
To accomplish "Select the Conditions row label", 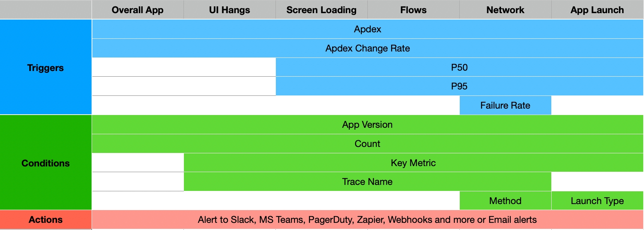I will point(45,163).
